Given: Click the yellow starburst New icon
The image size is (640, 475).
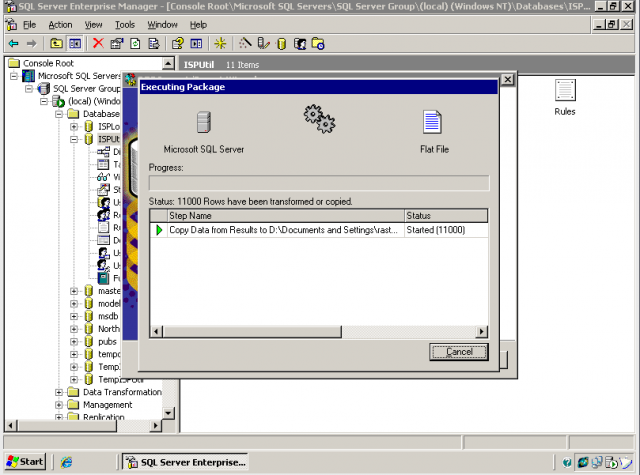Looking at the screenshot, I should point(221,43).
